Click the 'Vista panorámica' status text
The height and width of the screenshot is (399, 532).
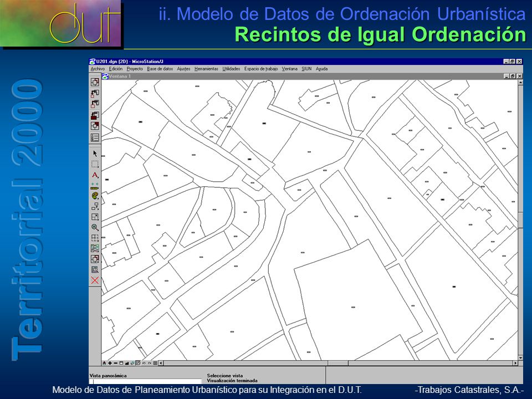click(108, 376)
